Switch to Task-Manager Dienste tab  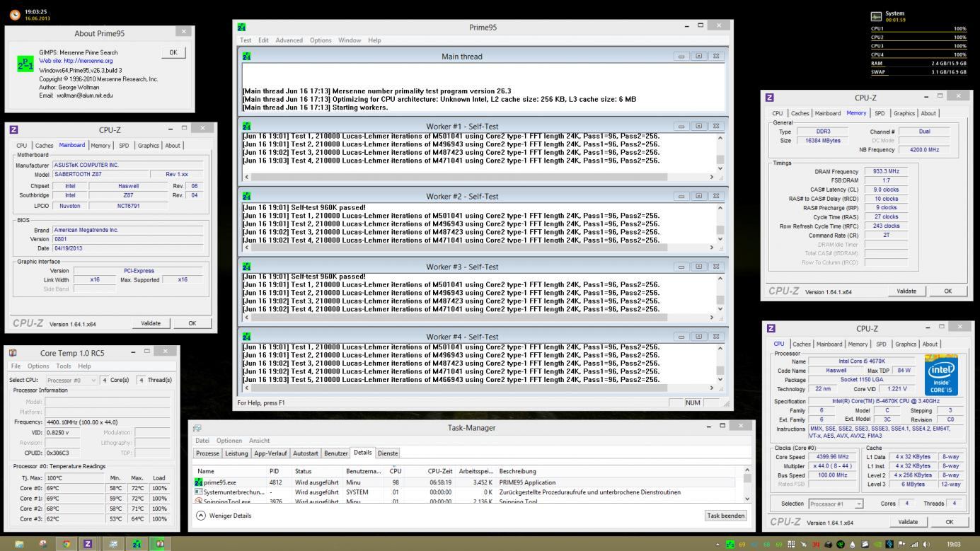(x=388, y=453)
